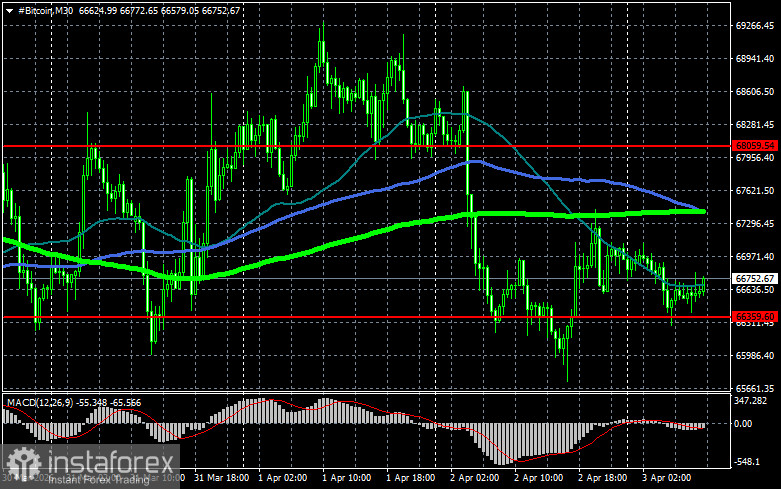Click the 0.00 MACD scale label
Image resolution: width=781 pixels, height=489 pixels.
pyautogui.click(x=743, y=424)
